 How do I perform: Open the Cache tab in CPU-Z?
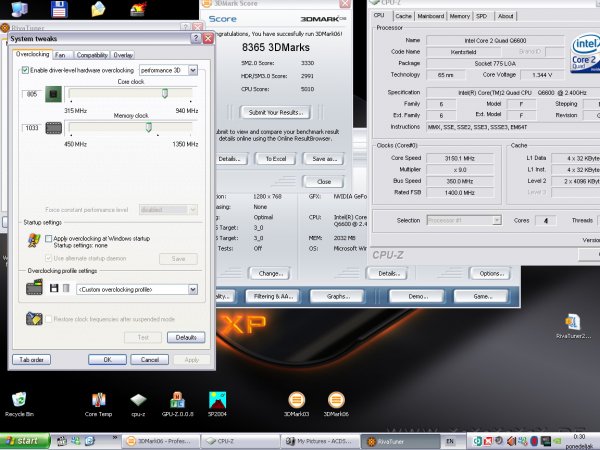[403, 16]
